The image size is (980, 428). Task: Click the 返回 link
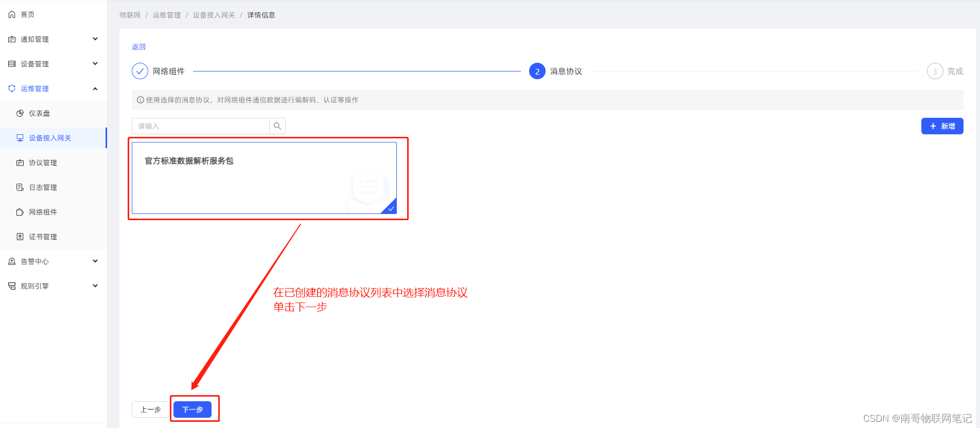[x=139, y=47]
